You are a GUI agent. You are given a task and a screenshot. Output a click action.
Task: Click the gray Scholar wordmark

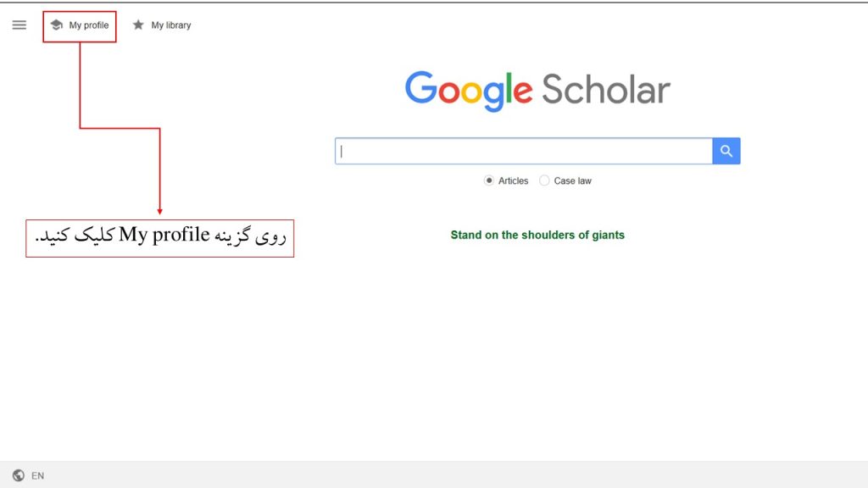pos(605,88)
